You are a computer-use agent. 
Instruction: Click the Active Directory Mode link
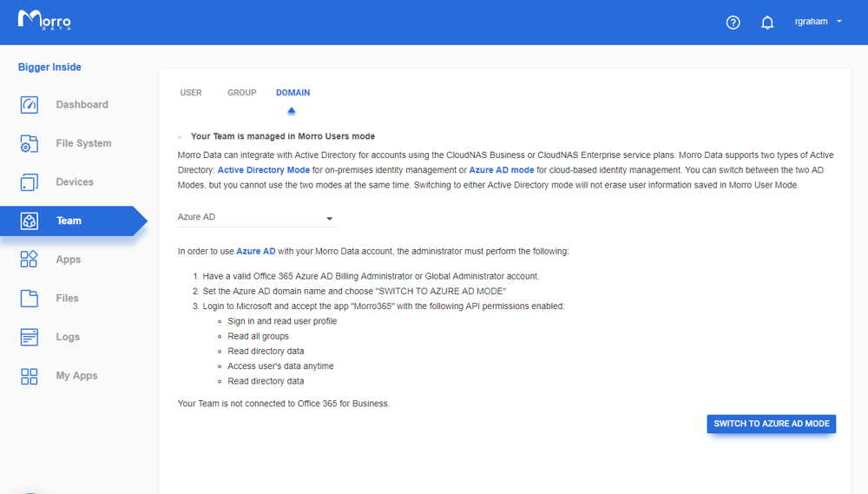[264, 170]
